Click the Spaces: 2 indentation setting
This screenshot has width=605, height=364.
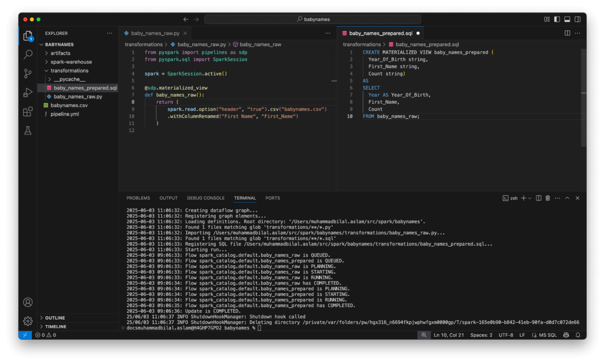[481, 335]
